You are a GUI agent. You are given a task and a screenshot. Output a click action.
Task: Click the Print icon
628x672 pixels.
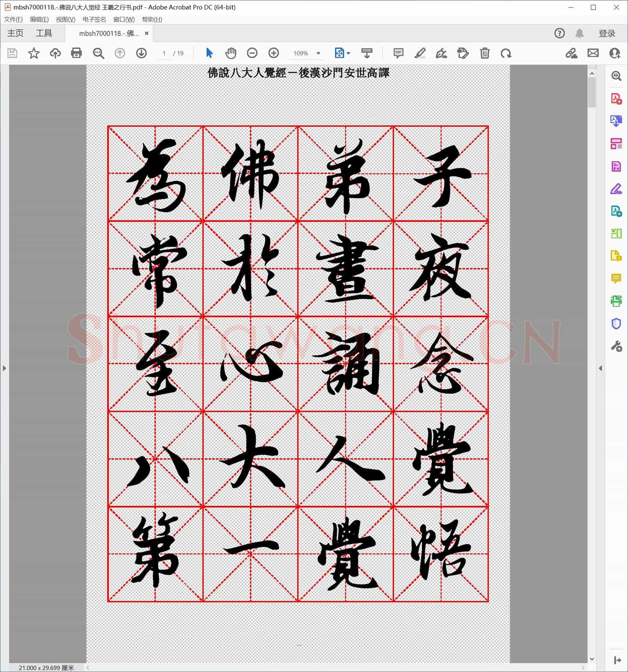click(x=77, y=53)
